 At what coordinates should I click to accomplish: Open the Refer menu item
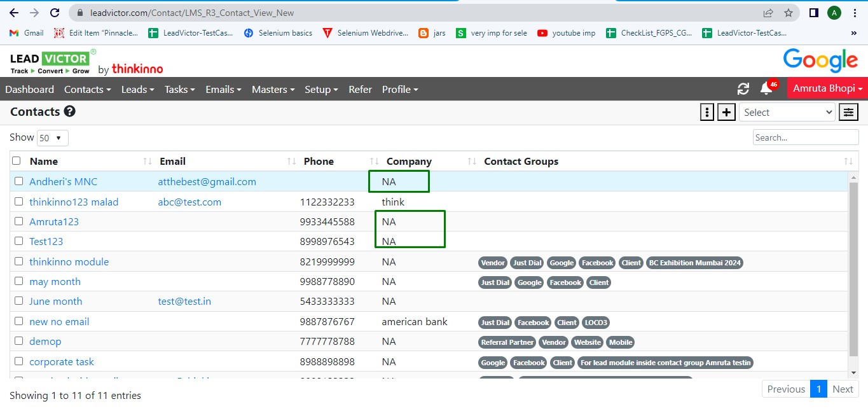[360, 89]
